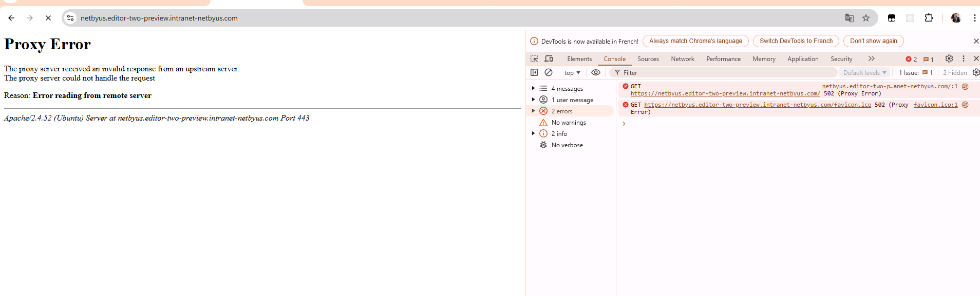
Task: Toggle the live expression eye icon
Action: point(596,73)
